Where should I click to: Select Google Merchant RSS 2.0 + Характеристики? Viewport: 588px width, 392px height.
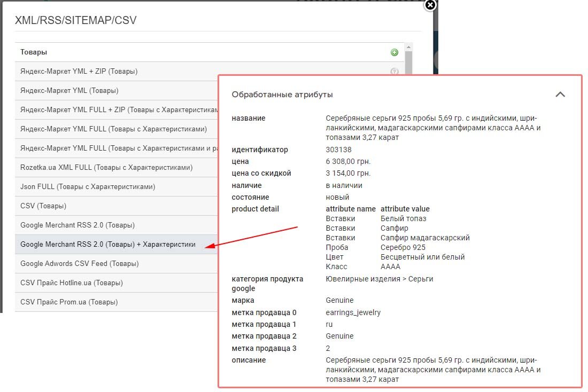point(108,245)
